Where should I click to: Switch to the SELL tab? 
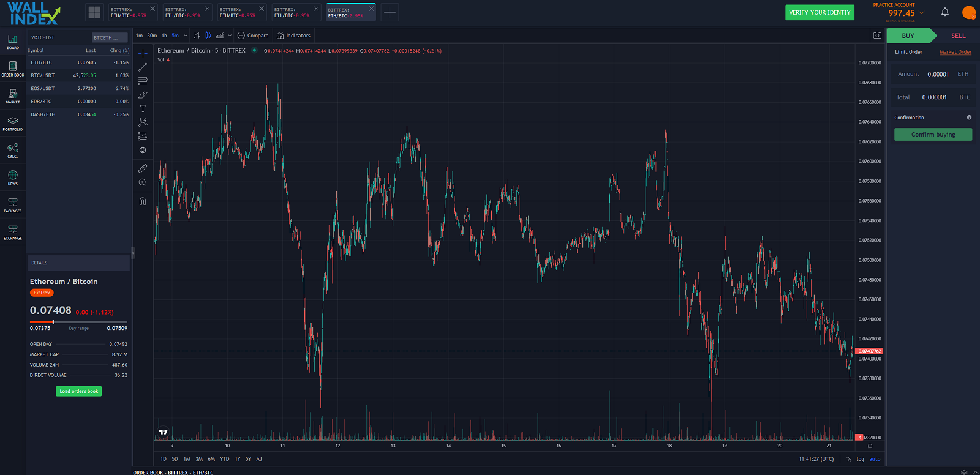pos(958,36)
